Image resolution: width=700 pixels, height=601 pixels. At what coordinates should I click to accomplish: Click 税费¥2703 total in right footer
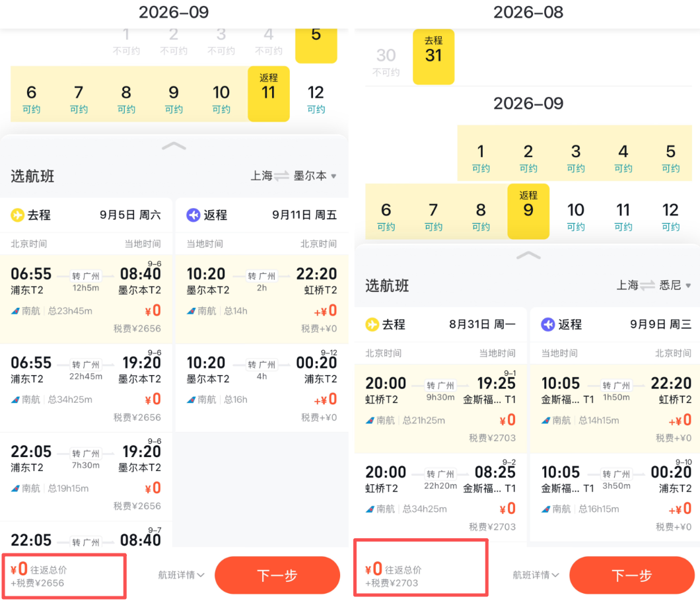[x=392, y=583]
